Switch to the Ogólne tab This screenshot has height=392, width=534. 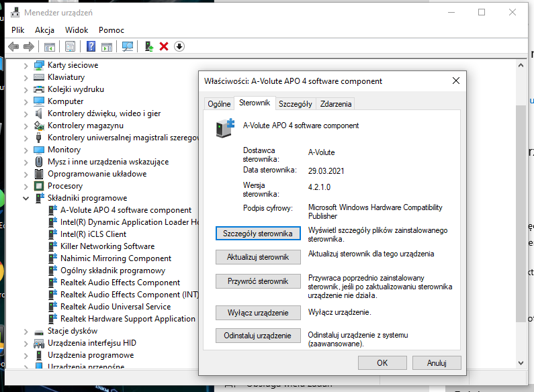219,104
